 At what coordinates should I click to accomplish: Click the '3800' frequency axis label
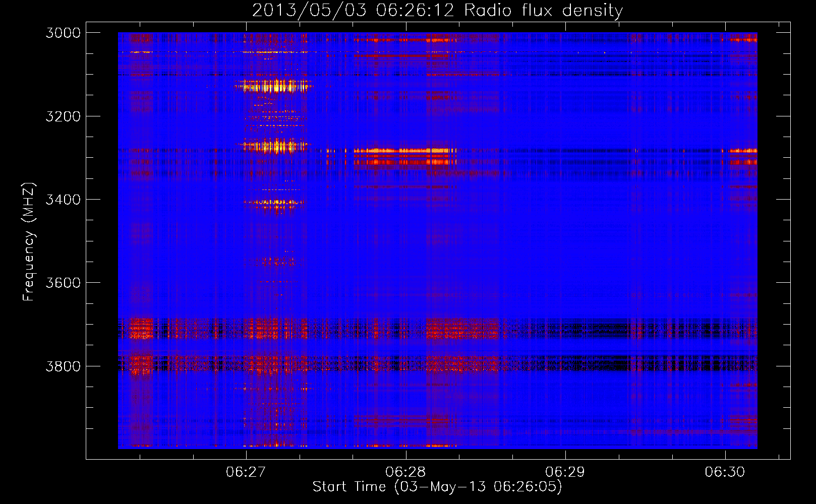coord(63,366)
